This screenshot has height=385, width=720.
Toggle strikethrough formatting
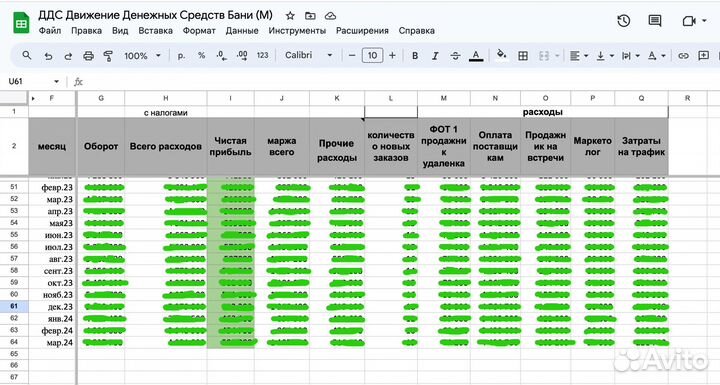[x=455, y=56]
